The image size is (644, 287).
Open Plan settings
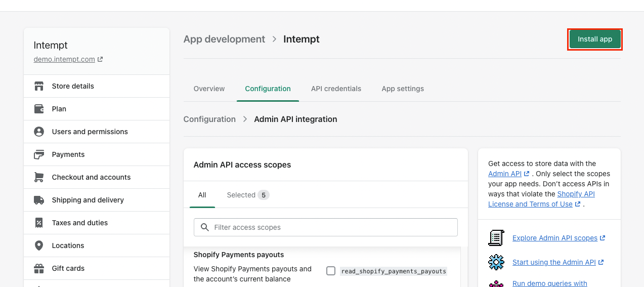pos(97,109)
